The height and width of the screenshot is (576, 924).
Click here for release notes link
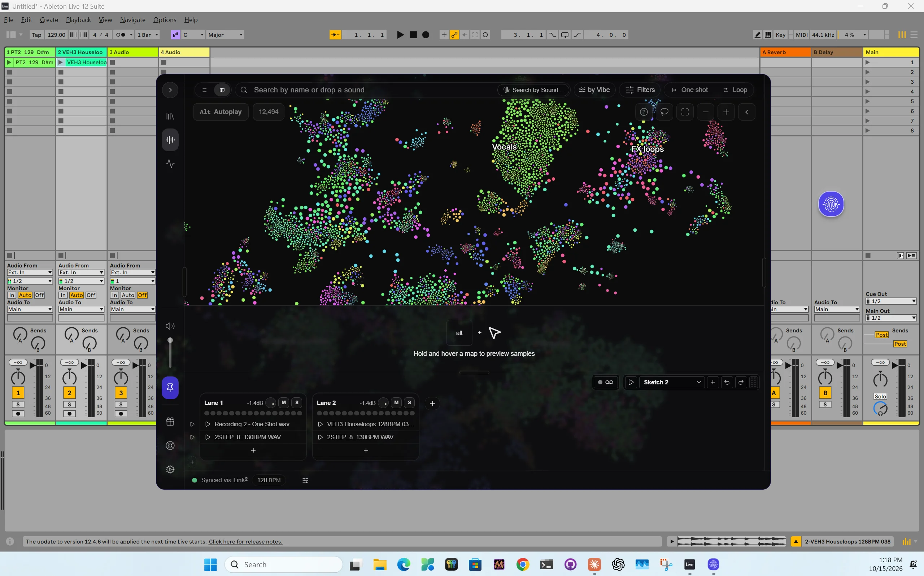pyautogui.click(x=245, y=541)
